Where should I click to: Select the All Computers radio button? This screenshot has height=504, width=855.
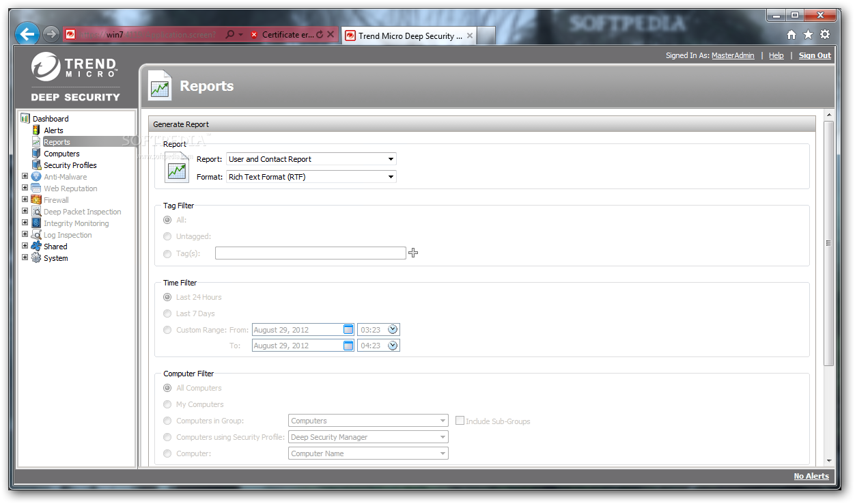(x=167, y=388)
